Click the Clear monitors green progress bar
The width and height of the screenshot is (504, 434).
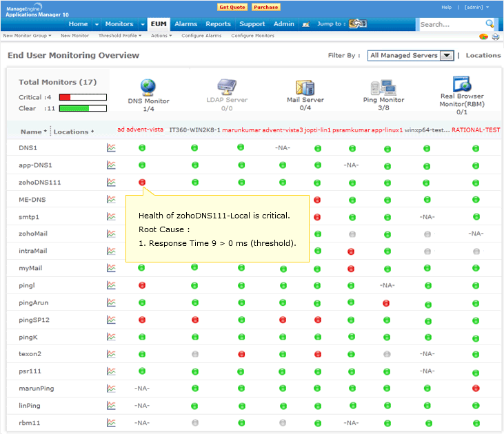[x=83, y=108]
